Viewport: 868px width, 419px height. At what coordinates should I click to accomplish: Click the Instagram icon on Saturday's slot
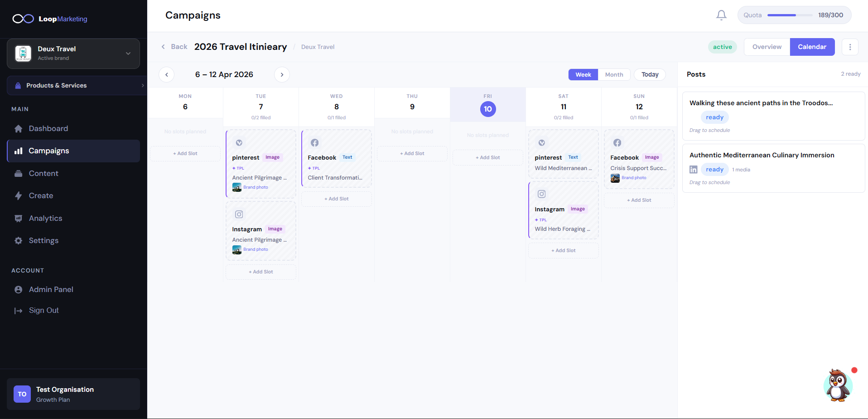click(x=541, y=194)
